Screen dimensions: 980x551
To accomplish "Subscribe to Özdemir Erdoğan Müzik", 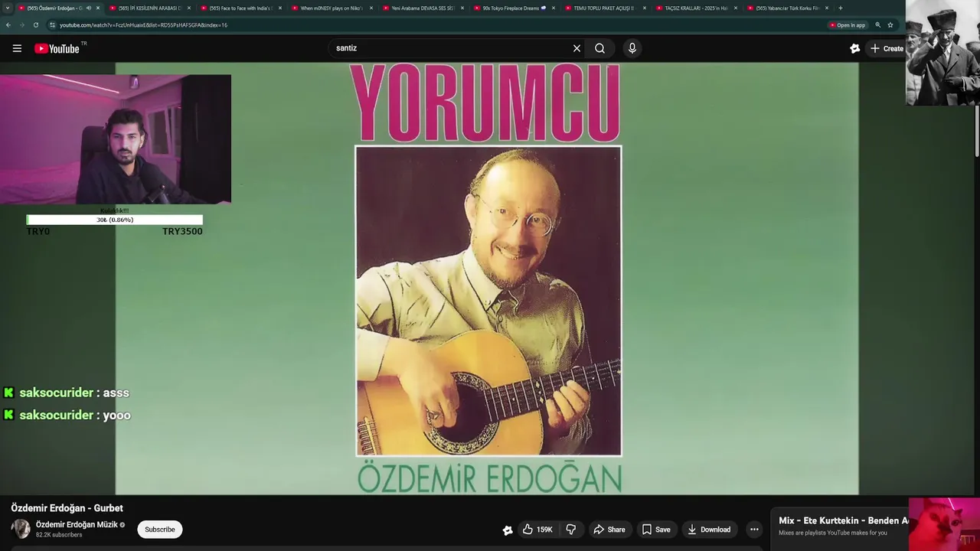I will tap(160, 530).
